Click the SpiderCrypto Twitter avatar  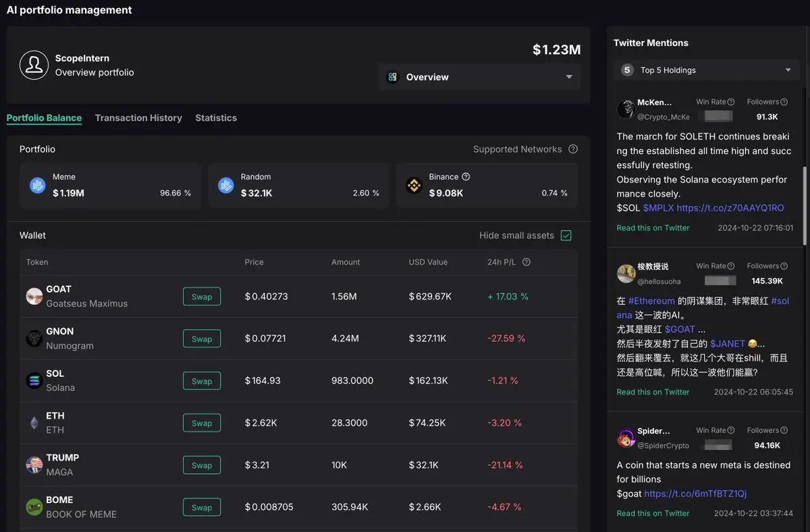pos(626,438)
